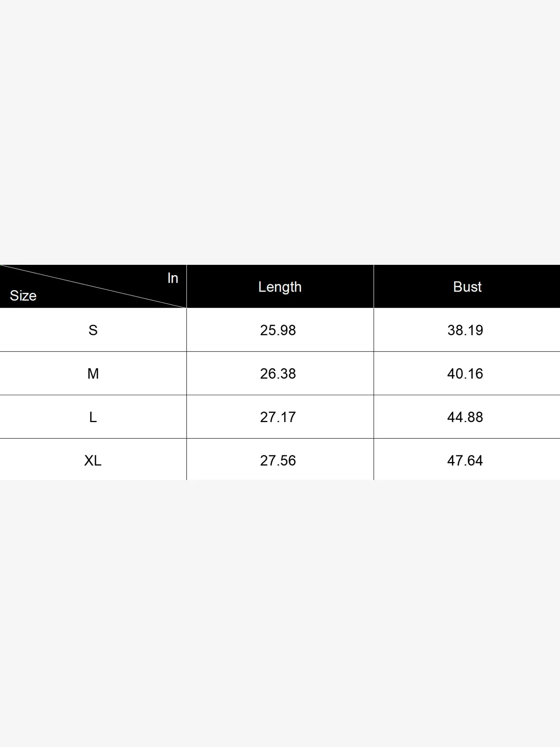560x747 pixels.
Task: Click the 38.19 bust value
Action: click(x=465, y=330)
